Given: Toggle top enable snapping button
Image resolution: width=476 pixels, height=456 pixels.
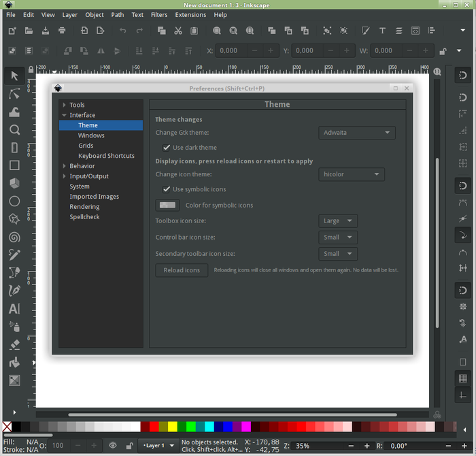Looking at the screenshot, I should tap(462, 75).
